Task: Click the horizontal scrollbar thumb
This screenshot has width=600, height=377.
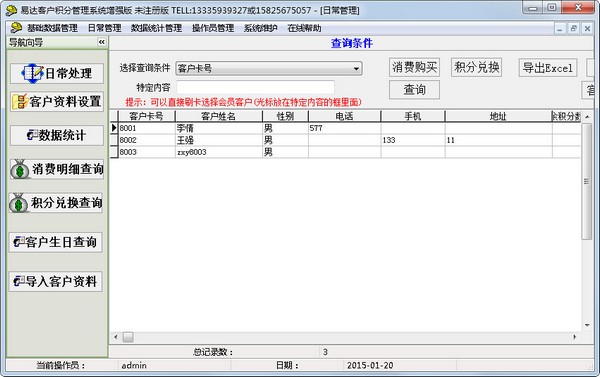Action: (128, 337)
